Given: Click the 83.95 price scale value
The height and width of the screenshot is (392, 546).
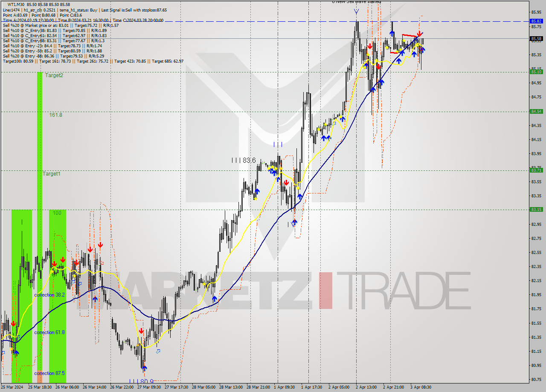Looking at the screenshot, I should pos(536,153).
